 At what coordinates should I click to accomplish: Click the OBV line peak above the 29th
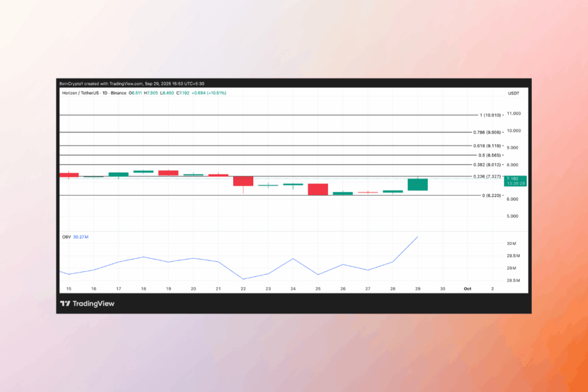(x=417, y=236)
